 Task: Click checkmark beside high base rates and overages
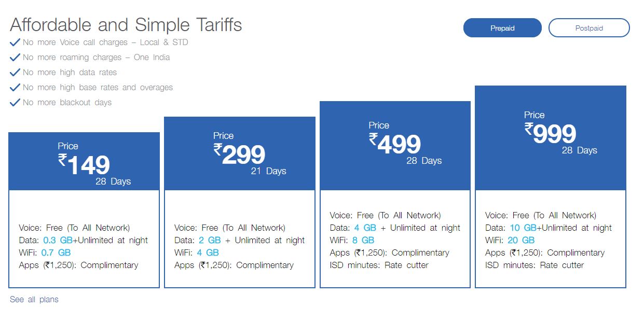pos(15,87)
